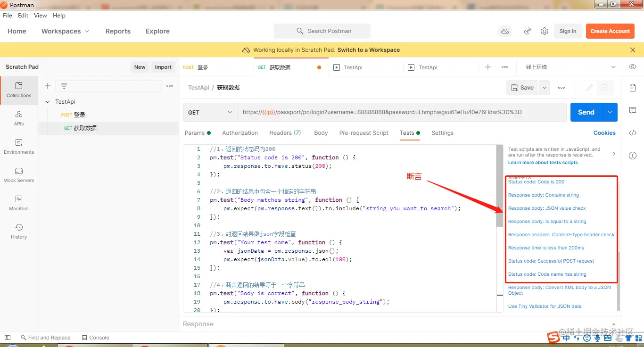Open the settings gear in header
644x347 pixels.
(x=545, y=31)
